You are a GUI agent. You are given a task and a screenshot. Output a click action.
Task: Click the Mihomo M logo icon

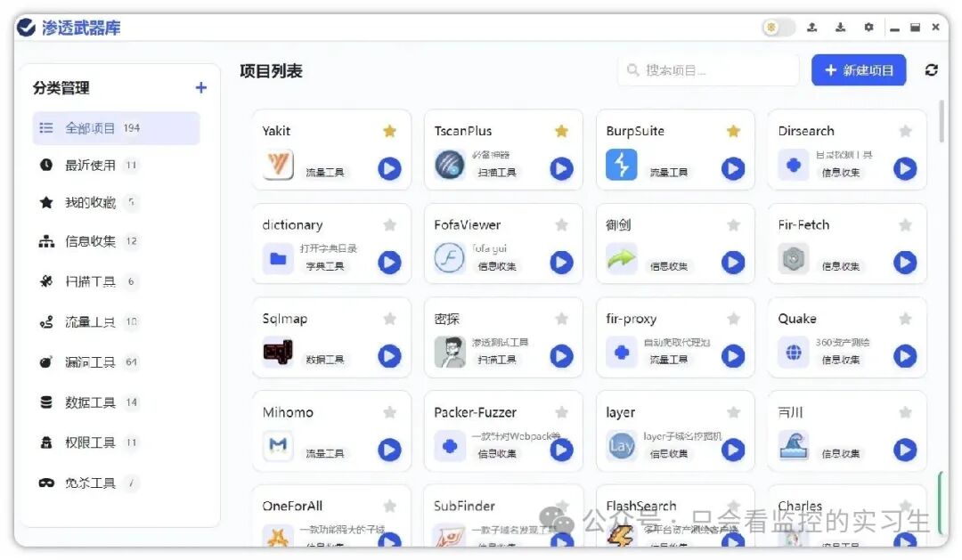(278, 446)
